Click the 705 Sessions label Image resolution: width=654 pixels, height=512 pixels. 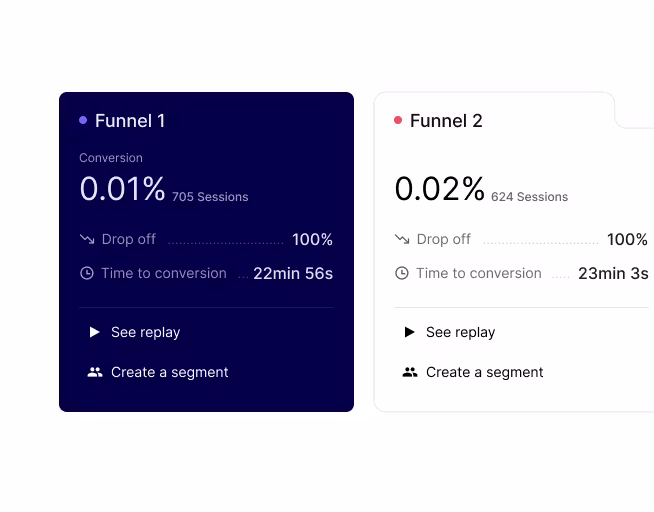pos(210,197)
